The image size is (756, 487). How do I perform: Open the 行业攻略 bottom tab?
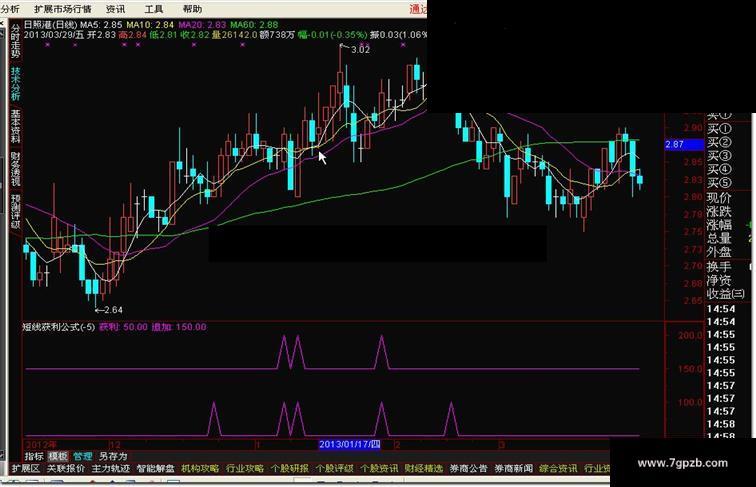point(245,468)
